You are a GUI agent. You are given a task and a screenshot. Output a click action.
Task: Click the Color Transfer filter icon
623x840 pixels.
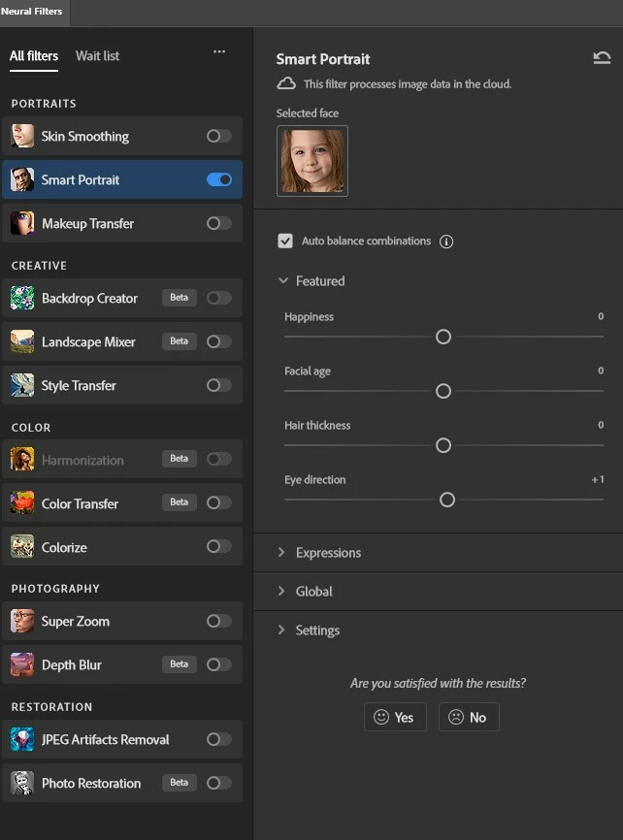pos(22,503)
